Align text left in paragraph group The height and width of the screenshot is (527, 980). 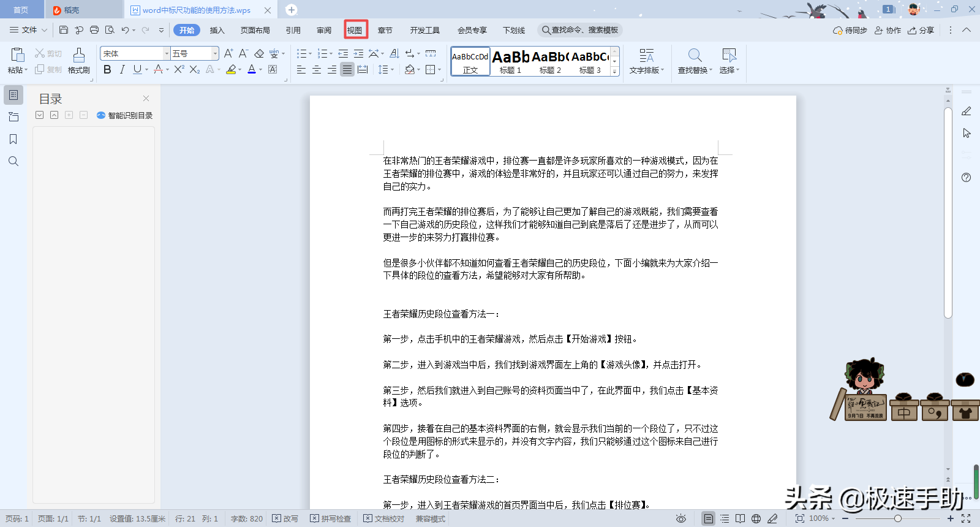(301, 70)
